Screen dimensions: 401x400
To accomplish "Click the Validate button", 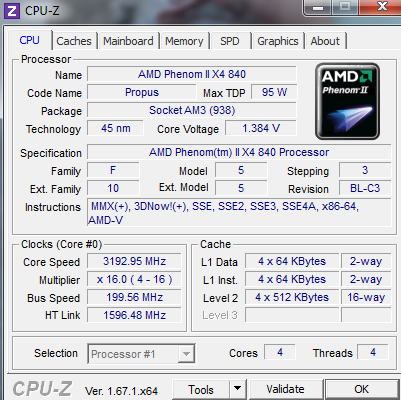I will 285,389.
